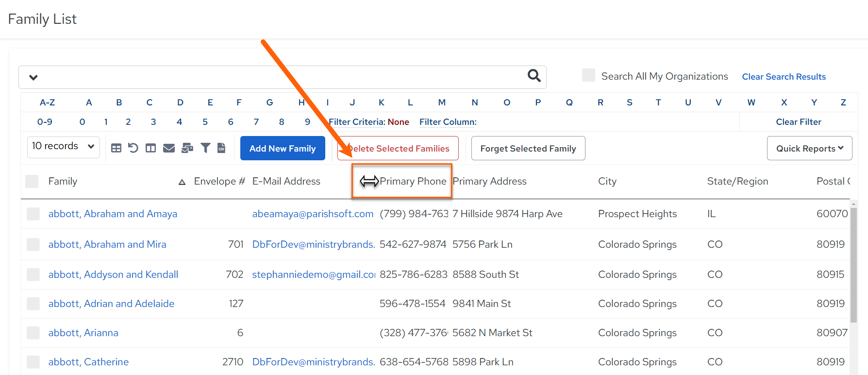Click Forget Selected Family button

coord(528,148)
